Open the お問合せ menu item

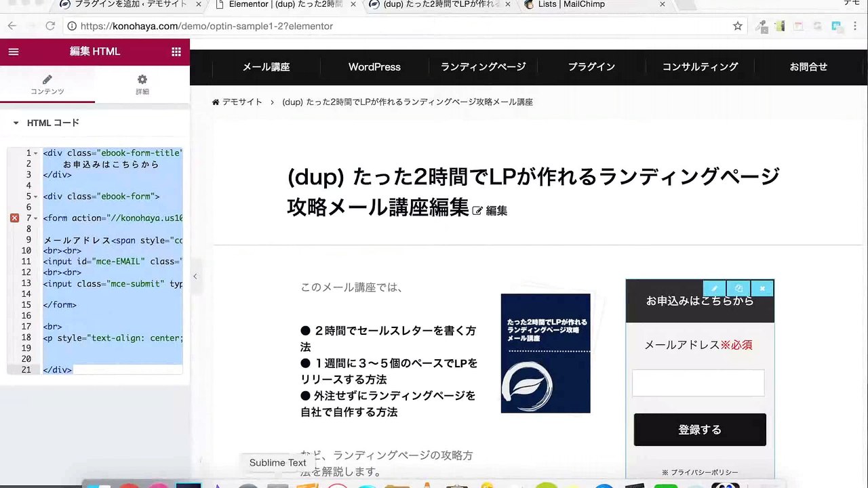pyautogui.click(x=808, y=67)
